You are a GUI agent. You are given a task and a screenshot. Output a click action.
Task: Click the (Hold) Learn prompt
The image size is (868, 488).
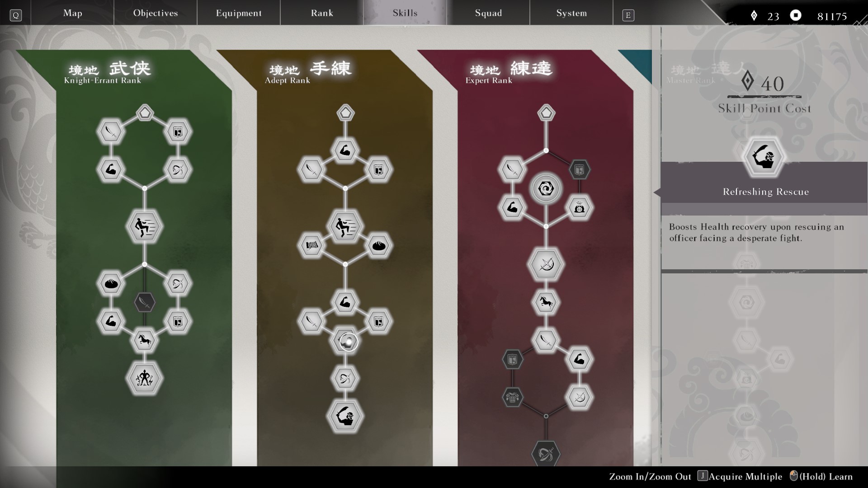[821, 476]
